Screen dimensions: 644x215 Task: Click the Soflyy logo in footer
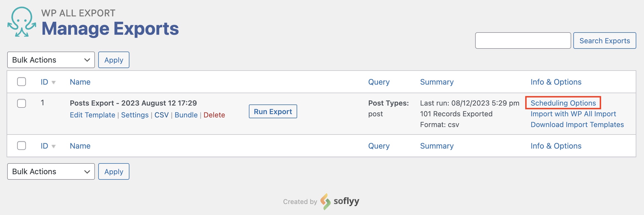click(340, 201)
